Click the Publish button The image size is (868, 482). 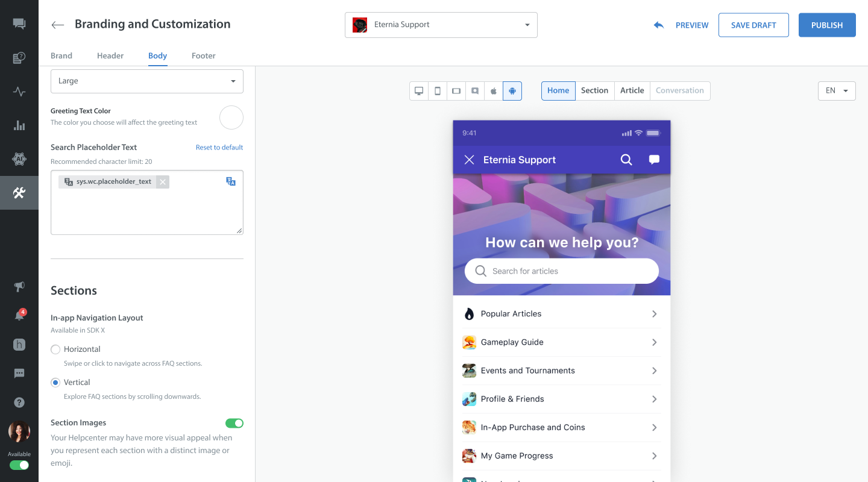(826, 25)
